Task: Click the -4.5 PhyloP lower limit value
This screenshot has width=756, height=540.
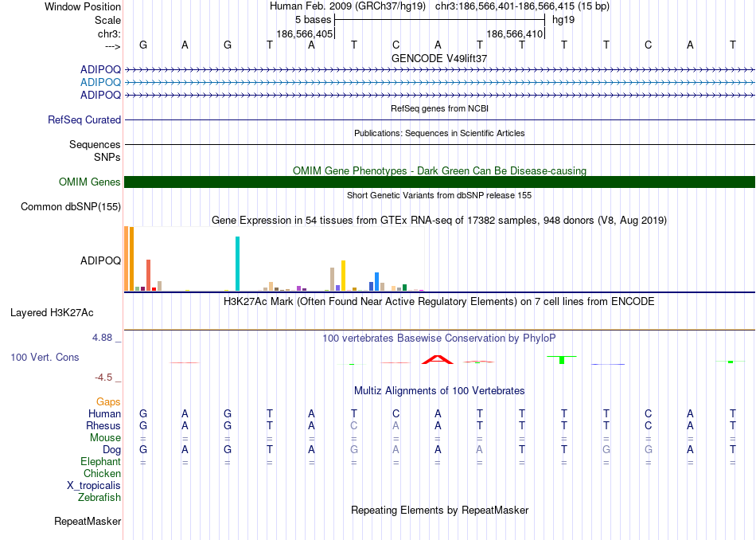Action: coord(103,378)
